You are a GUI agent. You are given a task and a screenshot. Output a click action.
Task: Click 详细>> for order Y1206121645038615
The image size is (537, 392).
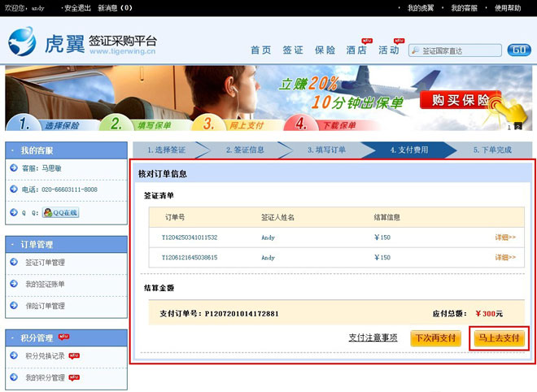(505, 257)
